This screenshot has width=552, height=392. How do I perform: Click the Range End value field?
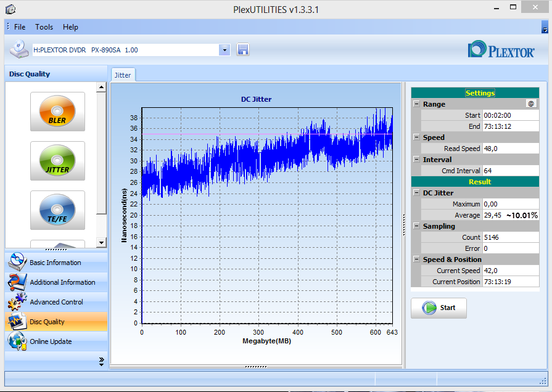pos(511,126)
